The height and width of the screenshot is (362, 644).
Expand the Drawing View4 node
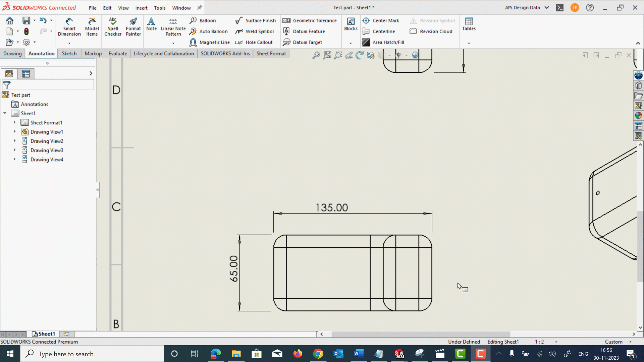(x=14, y=160)
